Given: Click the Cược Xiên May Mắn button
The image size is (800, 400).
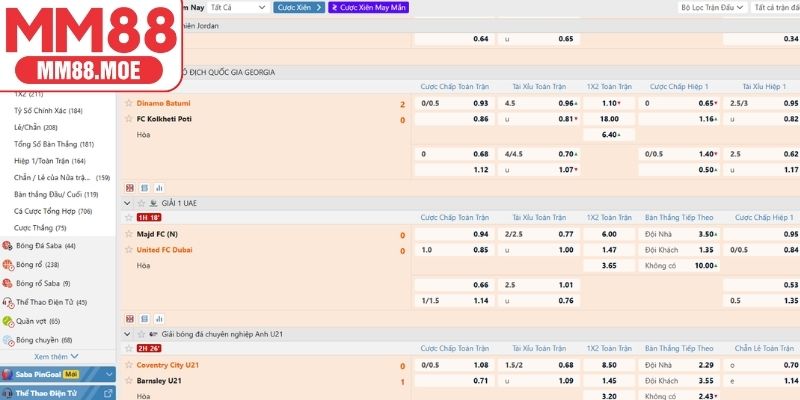Looking at the screenshot, I should tap(367, 7).
